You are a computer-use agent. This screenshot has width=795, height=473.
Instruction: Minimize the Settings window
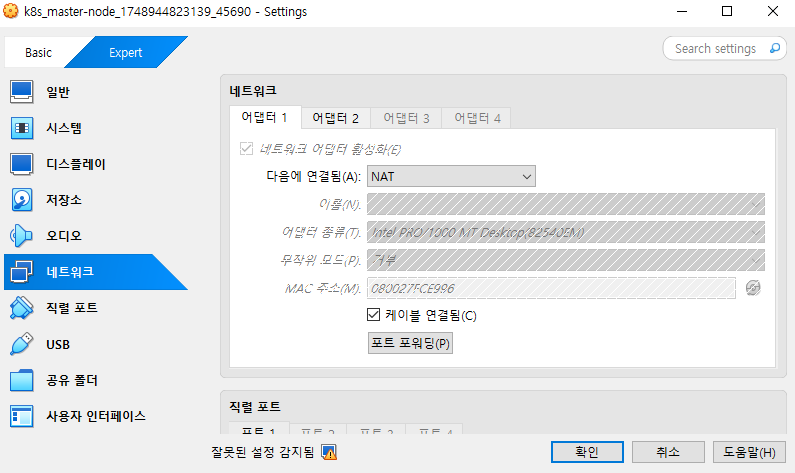click(682, 11)
